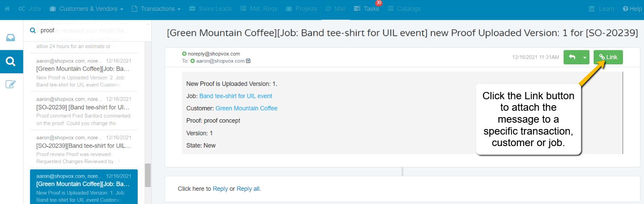Click the magnifier icon in search box
Viewport: 644px width, 204px height.
pos(32,31)
